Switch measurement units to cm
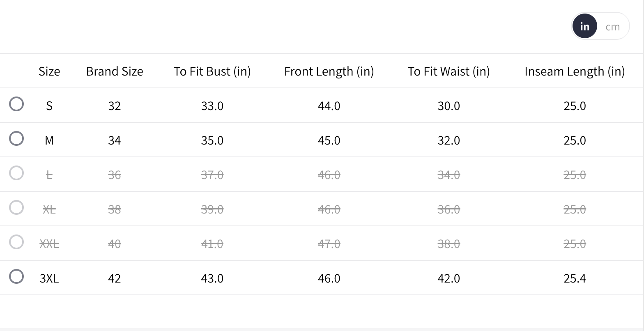644x331 pixels. [x=612, y=27]
